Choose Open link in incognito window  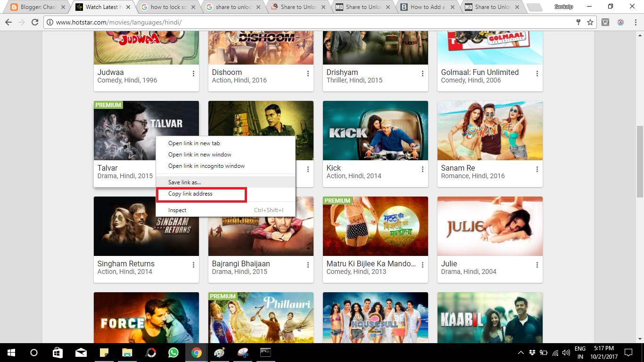point(225,166)
